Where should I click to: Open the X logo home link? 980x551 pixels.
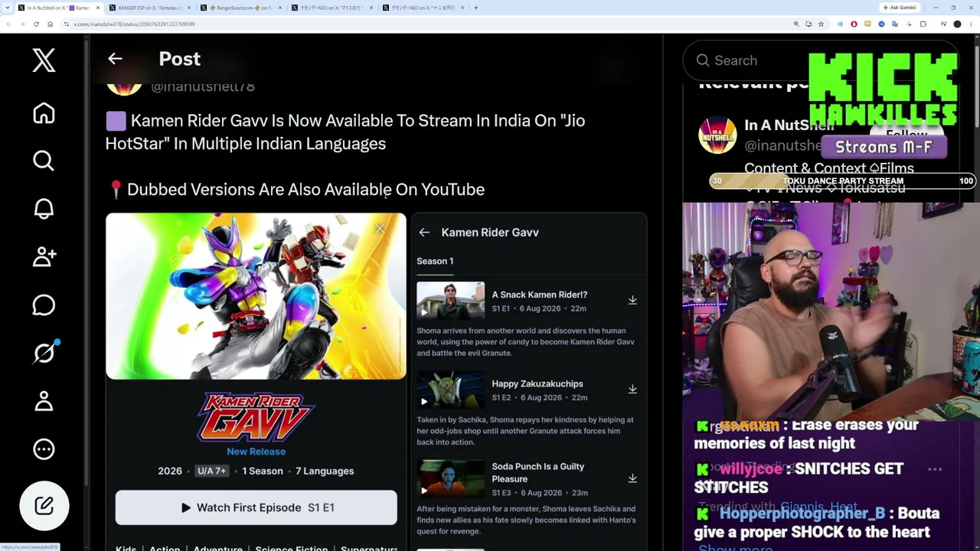[x=44, y=60]
